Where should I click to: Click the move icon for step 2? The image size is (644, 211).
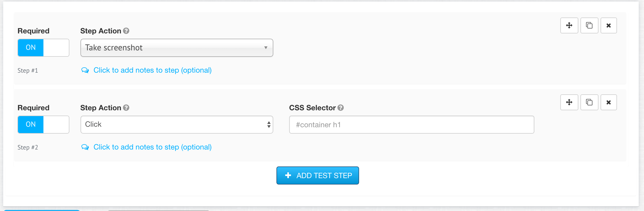pyautogui.click(x=569, y=102)
